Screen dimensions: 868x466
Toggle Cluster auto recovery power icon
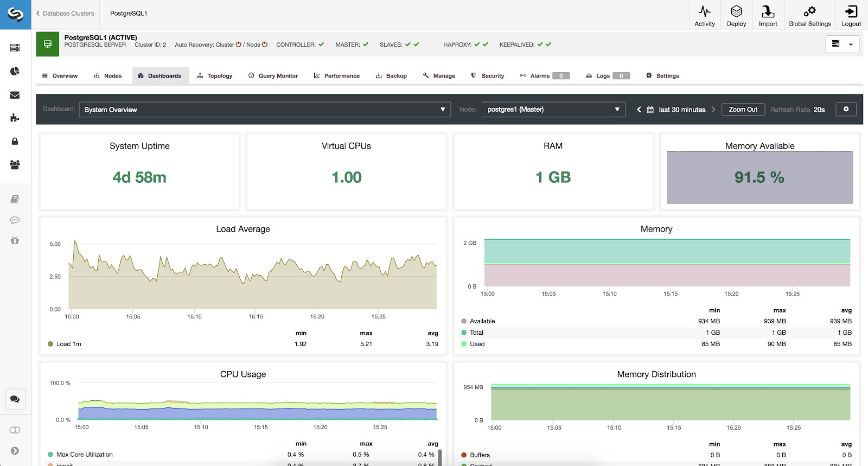coord(238,44)
